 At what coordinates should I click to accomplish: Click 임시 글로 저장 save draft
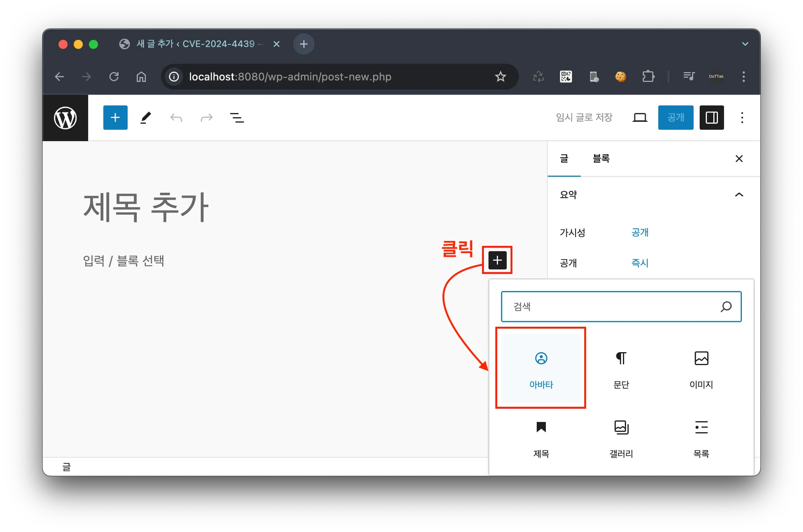[584, 118]
